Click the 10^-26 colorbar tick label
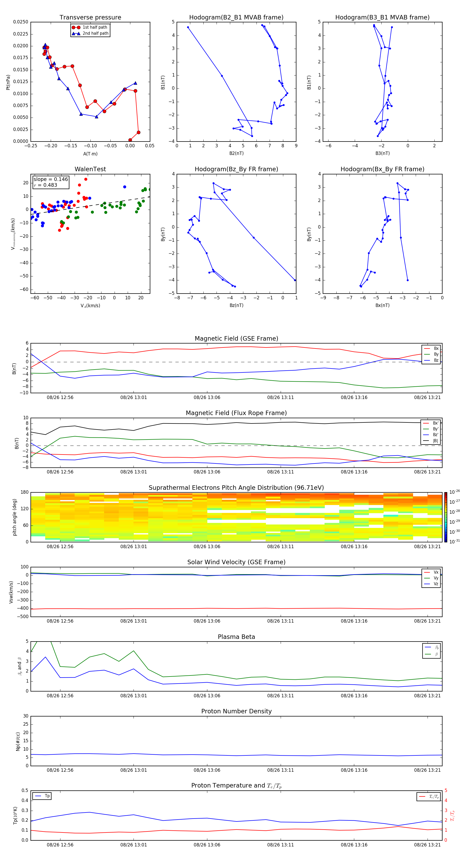473x868 pixels. (x=455, y=492)
